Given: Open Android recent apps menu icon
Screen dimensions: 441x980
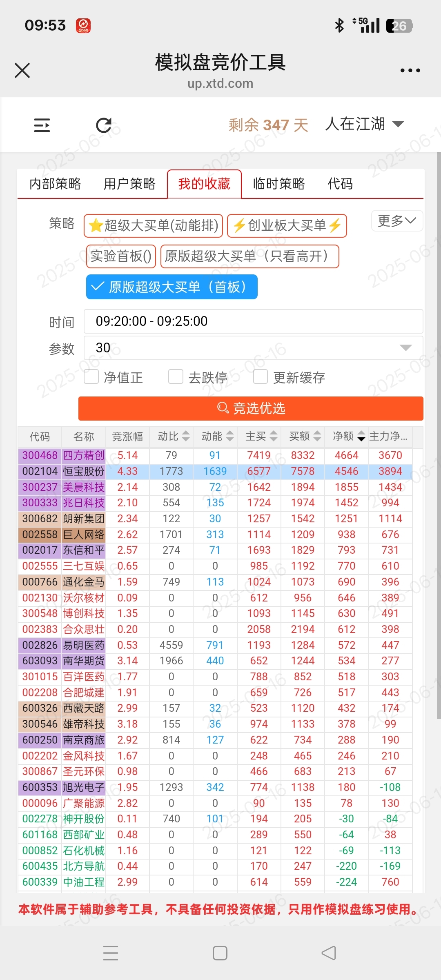Looking at the screenshot, I should [111, 953].
